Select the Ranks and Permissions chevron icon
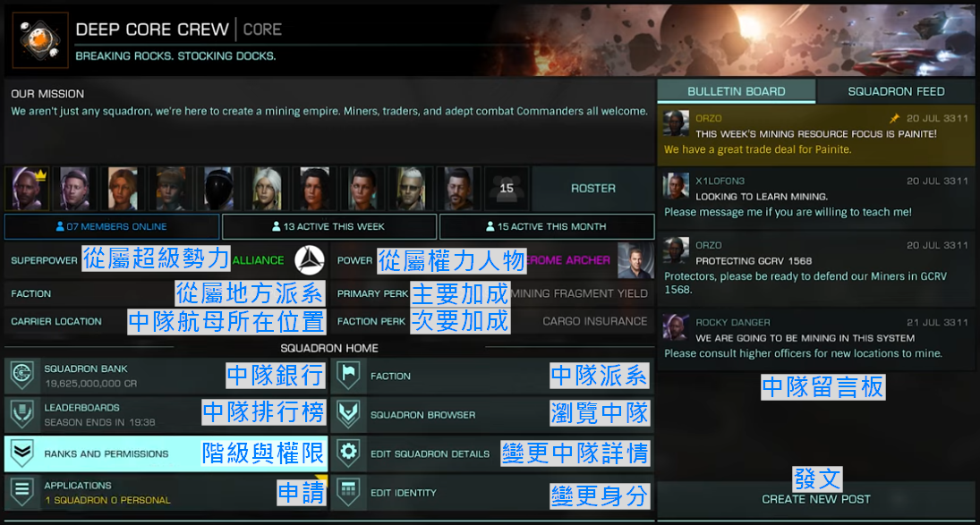The image size is (980, 525). (x=22, y=453)
